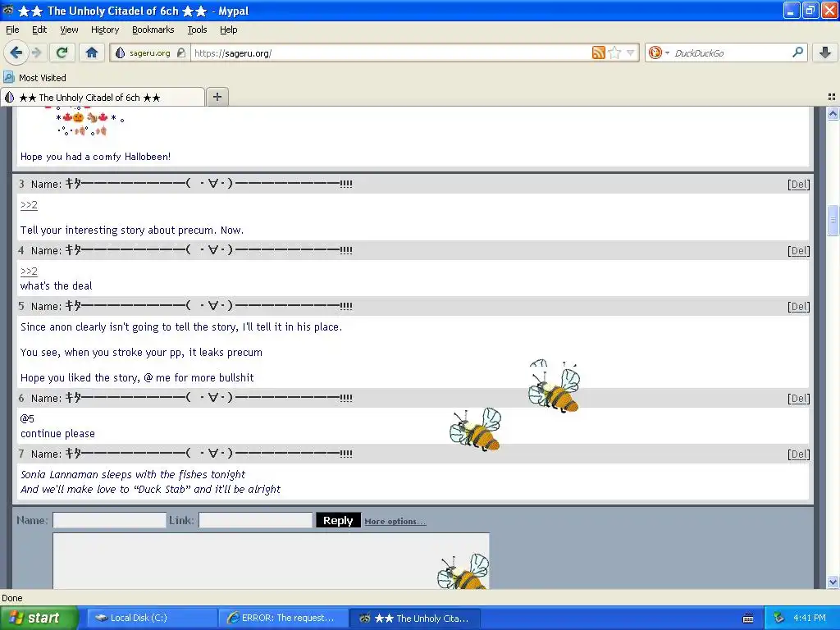Bookmark this page with the star icon
The width and height of the screenshot is (840, 630).
pos(615,52)
